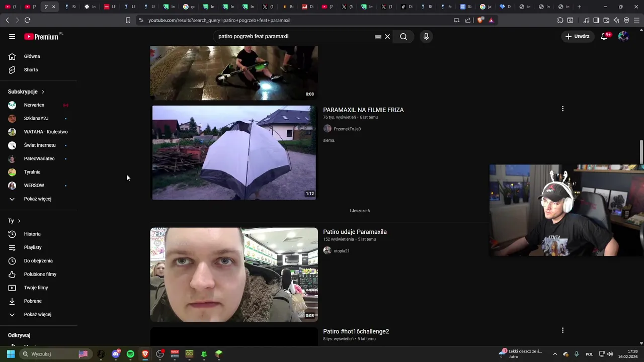Expand Pokaż więcej under Ty section
This screenshot has height=362, width=644.
click(39, 314)
